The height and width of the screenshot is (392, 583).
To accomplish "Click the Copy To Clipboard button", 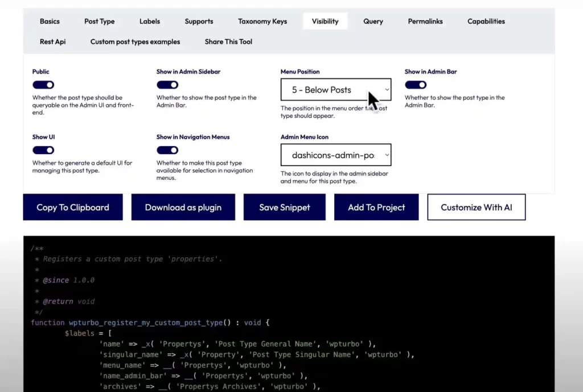I will coord(73,207).
